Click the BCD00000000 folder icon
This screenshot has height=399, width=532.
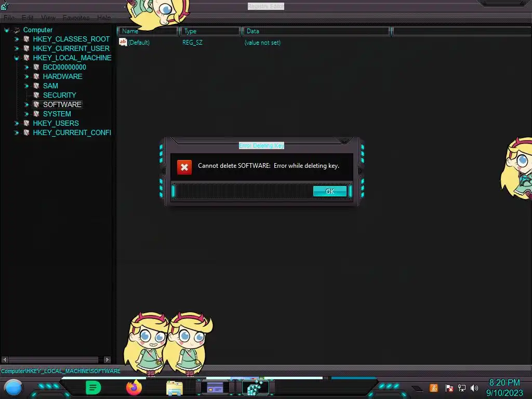click(36, 67)
